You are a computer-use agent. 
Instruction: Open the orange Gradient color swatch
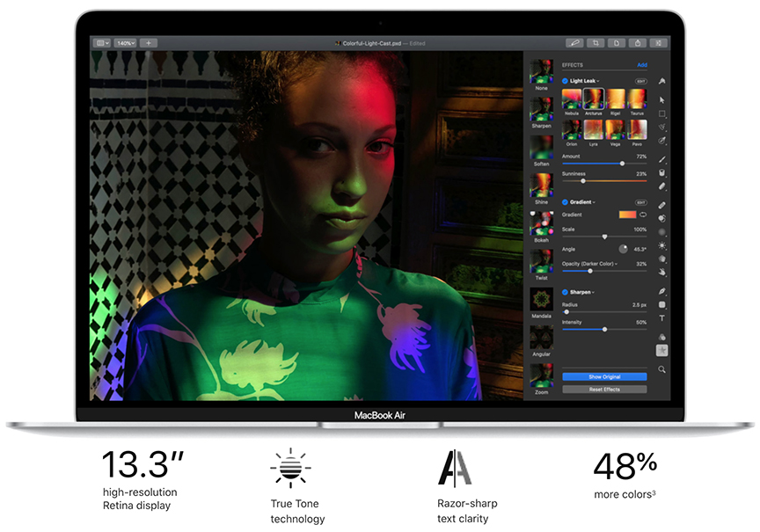tap(628, 215)
